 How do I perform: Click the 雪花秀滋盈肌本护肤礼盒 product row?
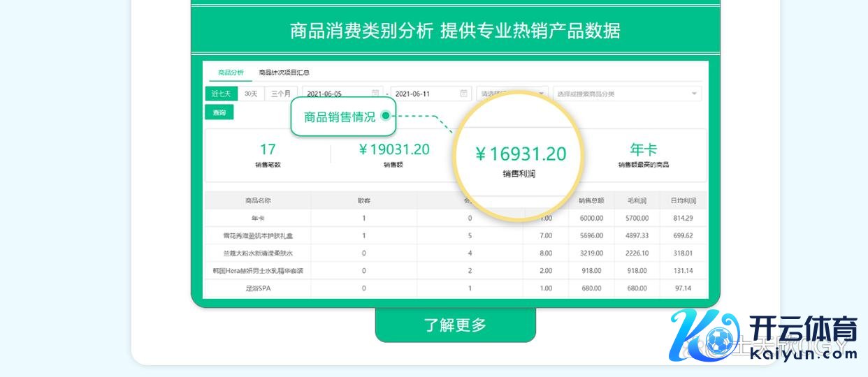257,235
